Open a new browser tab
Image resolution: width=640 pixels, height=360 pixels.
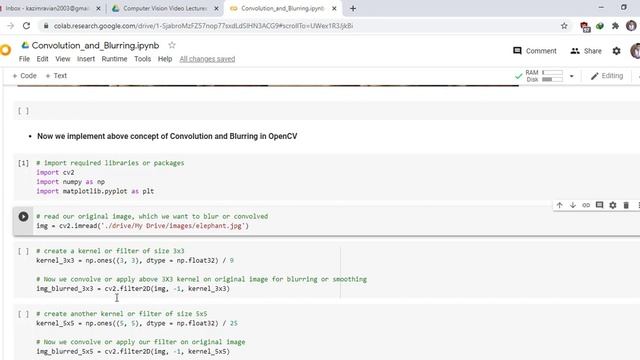pos(353,8)
